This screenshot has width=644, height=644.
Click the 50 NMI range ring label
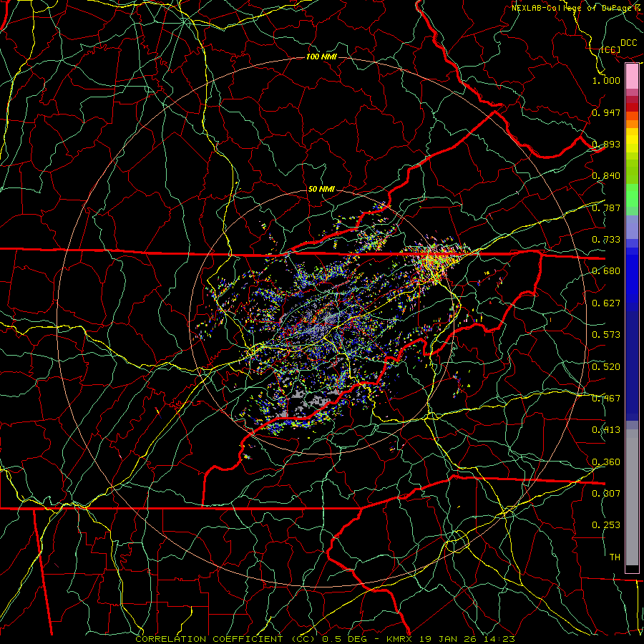(x=321, y=190)
